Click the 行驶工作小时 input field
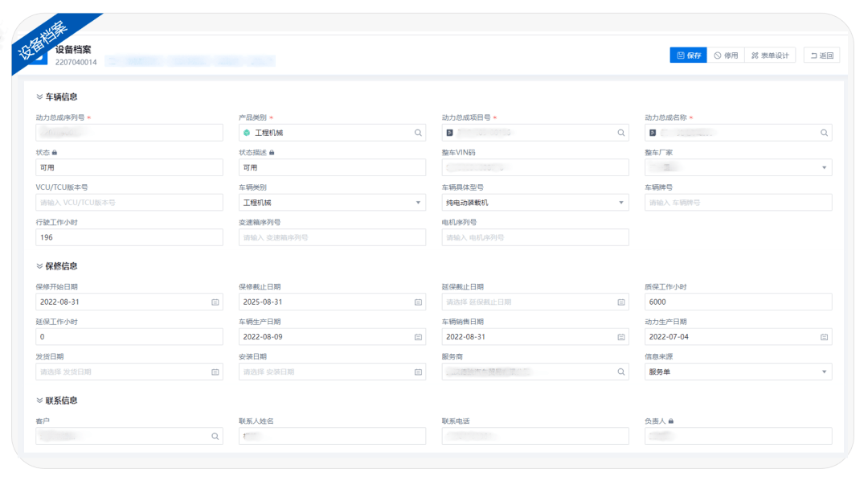 click(129, 237)
